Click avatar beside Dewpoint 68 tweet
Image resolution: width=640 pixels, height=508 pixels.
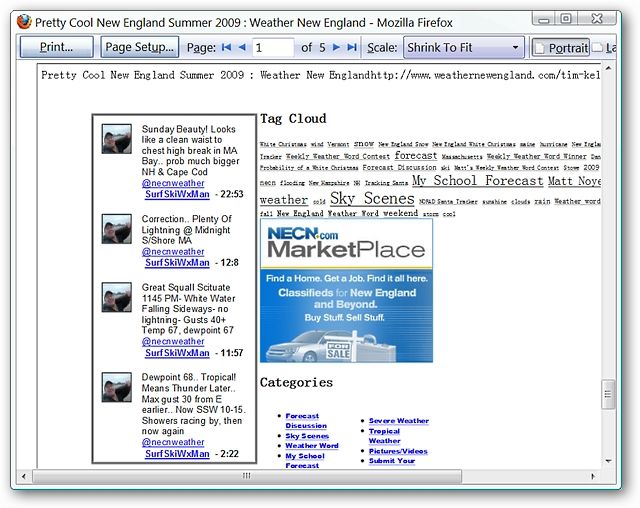pos(116,387)
